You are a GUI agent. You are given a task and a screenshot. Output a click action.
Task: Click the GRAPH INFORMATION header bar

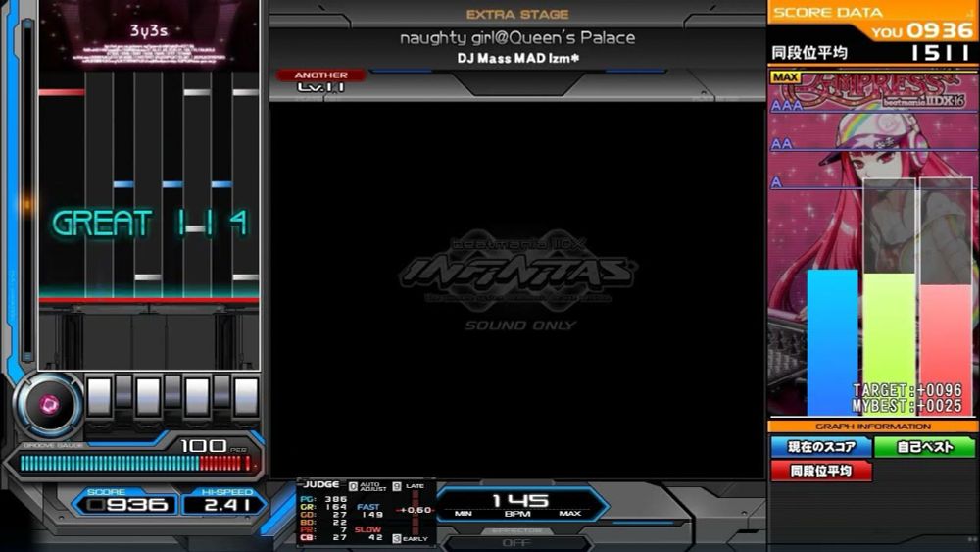click(x=873, y=427)
